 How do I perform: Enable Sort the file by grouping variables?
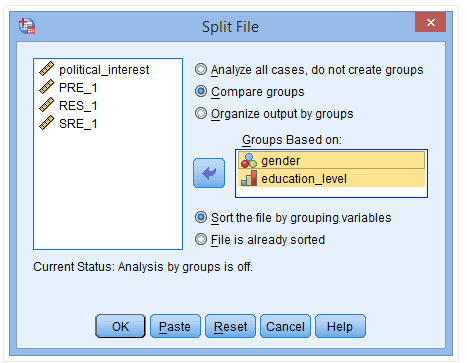pos(201,217)
